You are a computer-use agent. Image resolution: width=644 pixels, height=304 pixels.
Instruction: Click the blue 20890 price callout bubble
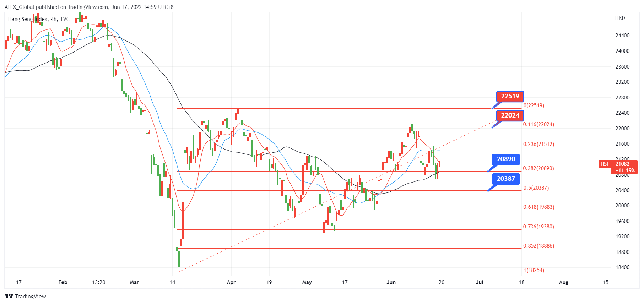pos(506,159)
